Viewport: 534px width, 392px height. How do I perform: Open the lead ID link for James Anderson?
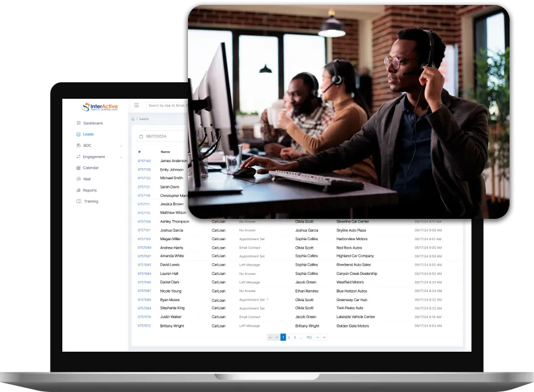click(x=144, y=161)
